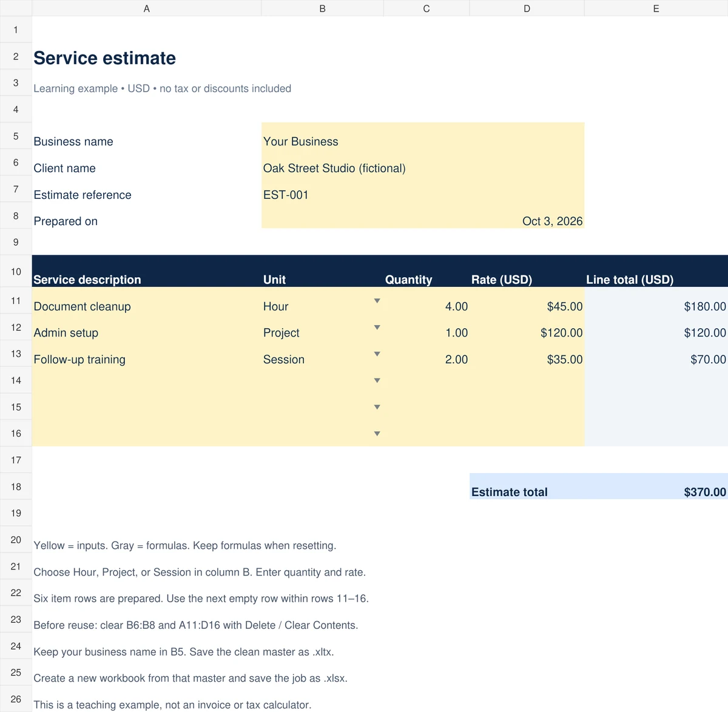The image size is (728, 712).
Task: Open the Unit dropdown for Document cleanup
Action: tap(377, 301)
